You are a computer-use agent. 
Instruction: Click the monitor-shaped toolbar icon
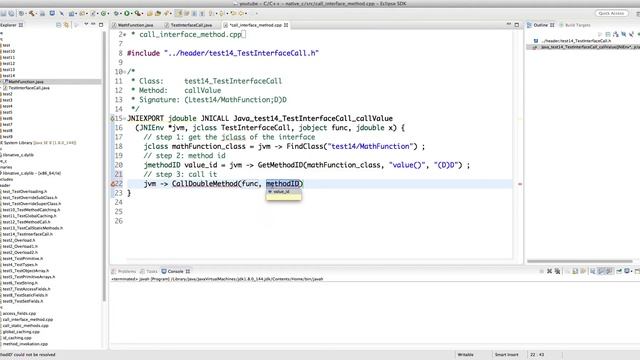tap(52, 13)
